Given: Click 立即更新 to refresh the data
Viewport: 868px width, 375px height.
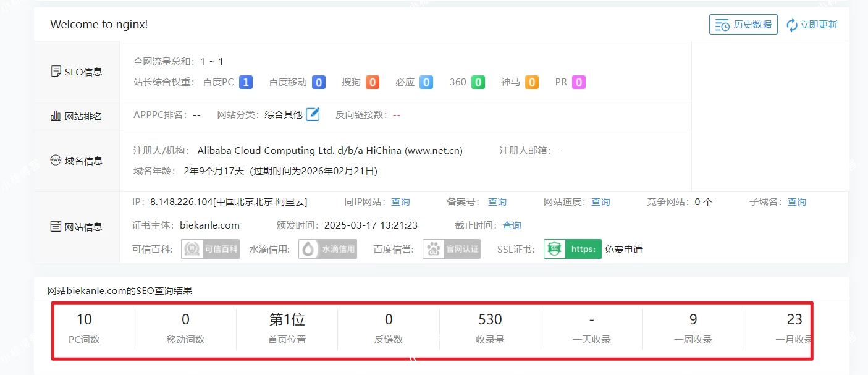Looking at the screenshot, I should (x=818, y=24).
